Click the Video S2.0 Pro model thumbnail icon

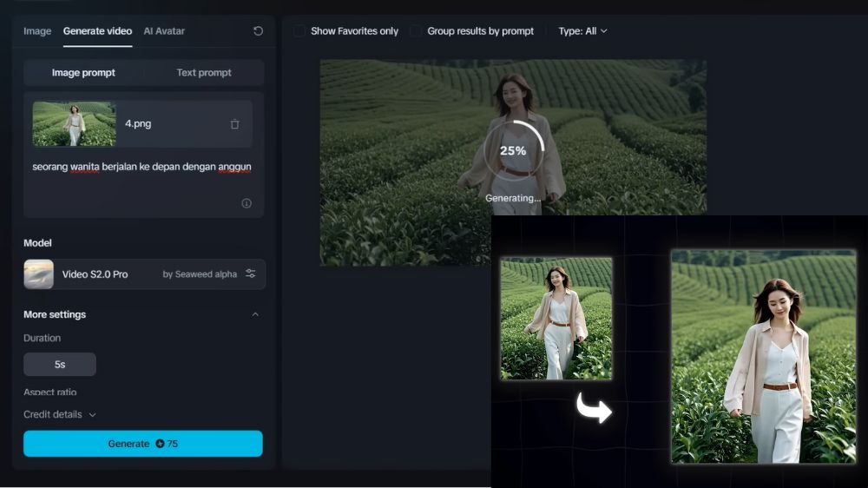(x=39, y=274)
